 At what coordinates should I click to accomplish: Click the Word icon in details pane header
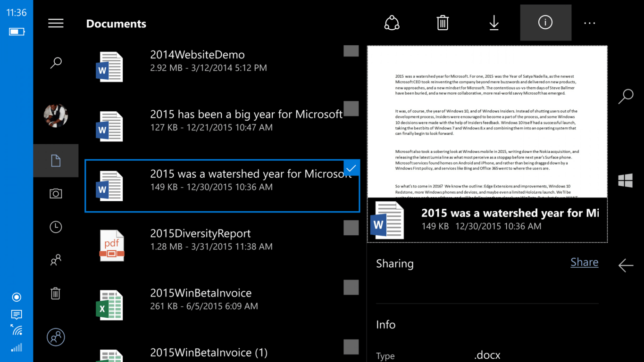pos(387,220)
